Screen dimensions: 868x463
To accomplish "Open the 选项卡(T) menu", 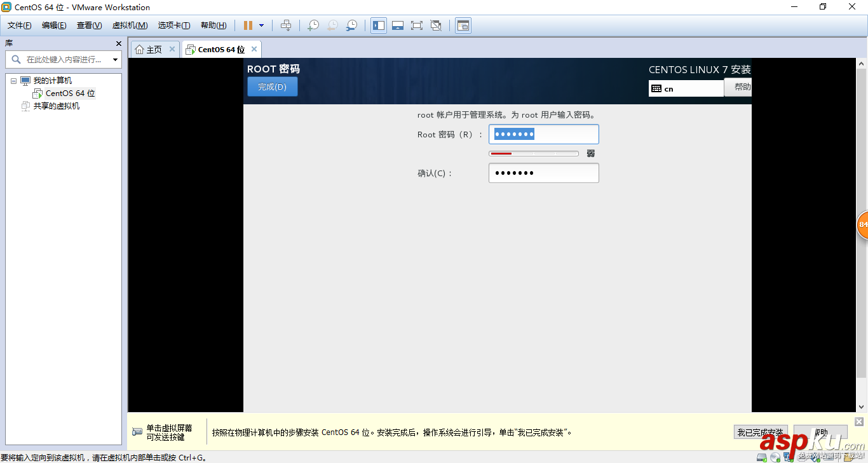I will point(174,25).
